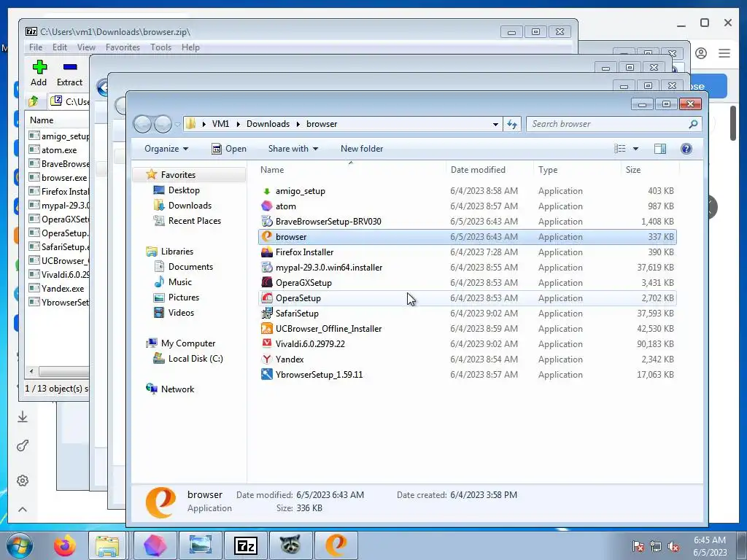This screenshot has height=560, width=747.
Task: Click the taskbar clock
Action: (711, 546)
